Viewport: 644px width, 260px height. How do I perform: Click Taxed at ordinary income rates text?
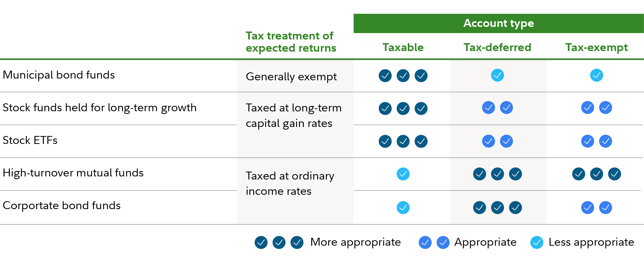point(290,183)
